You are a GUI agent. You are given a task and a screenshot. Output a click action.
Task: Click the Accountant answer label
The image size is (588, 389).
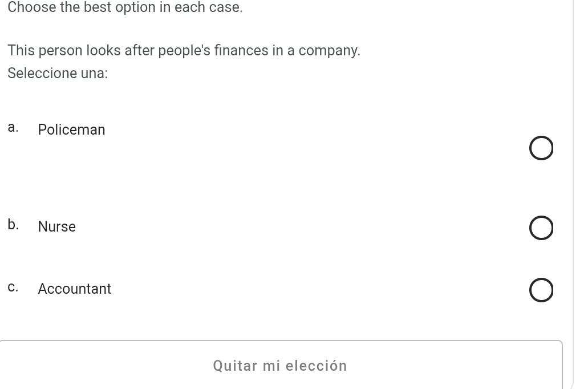[75, 289]
